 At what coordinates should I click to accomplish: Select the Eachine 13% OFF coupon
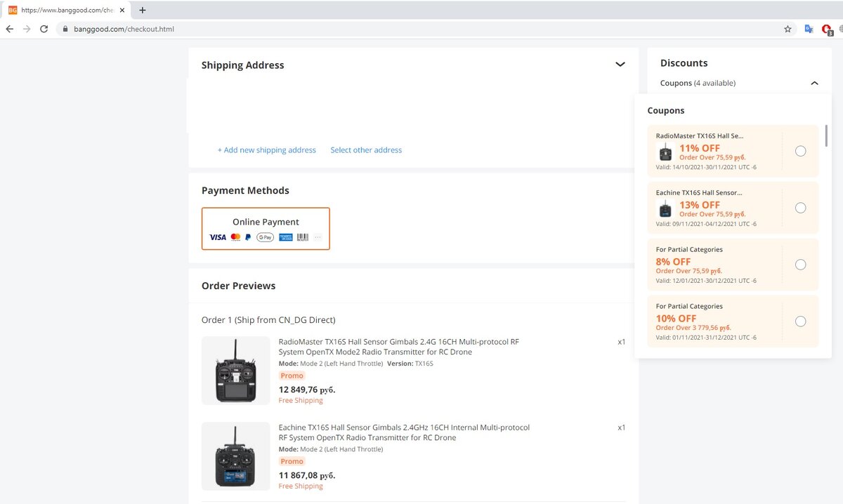(x=800, y=208)
